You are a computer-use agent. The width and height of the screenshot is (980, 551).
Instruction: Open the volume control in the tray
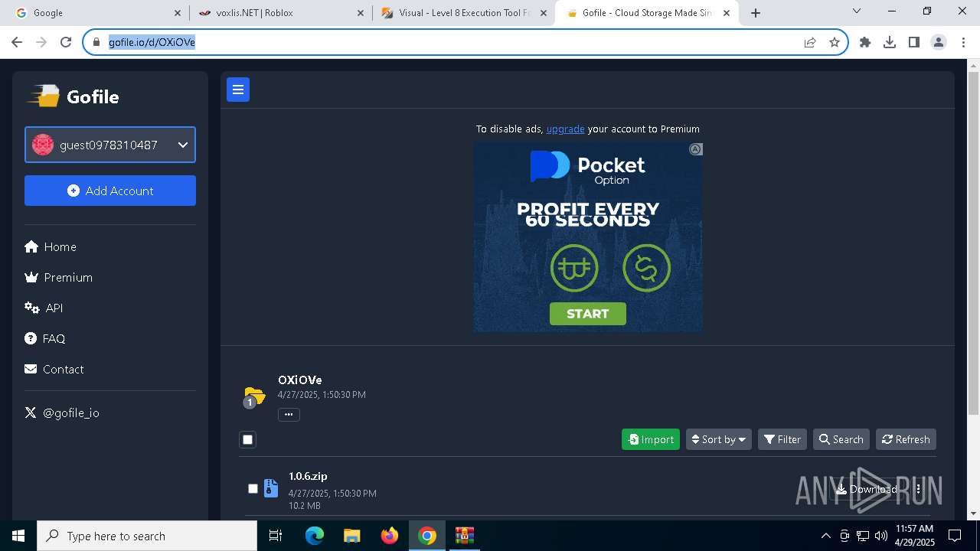[881, 536]
